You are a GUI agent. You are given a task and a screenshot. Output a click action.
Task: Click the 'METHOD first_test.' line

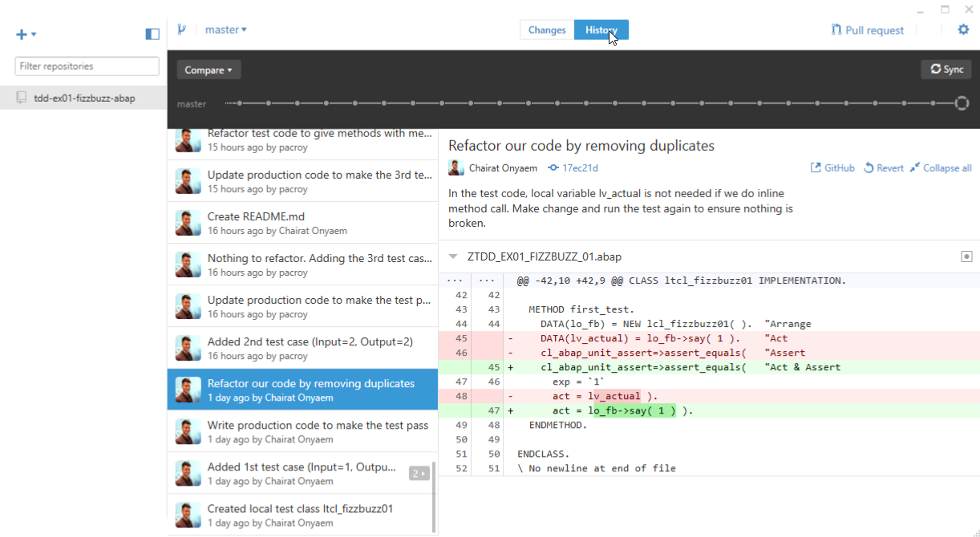tap(709, 309)
